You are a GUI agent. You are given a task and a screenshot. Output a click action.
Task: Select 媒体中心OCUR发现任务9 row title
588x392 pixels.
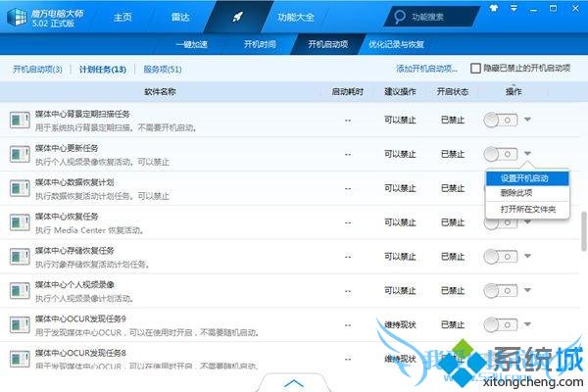tap(80, 318)
